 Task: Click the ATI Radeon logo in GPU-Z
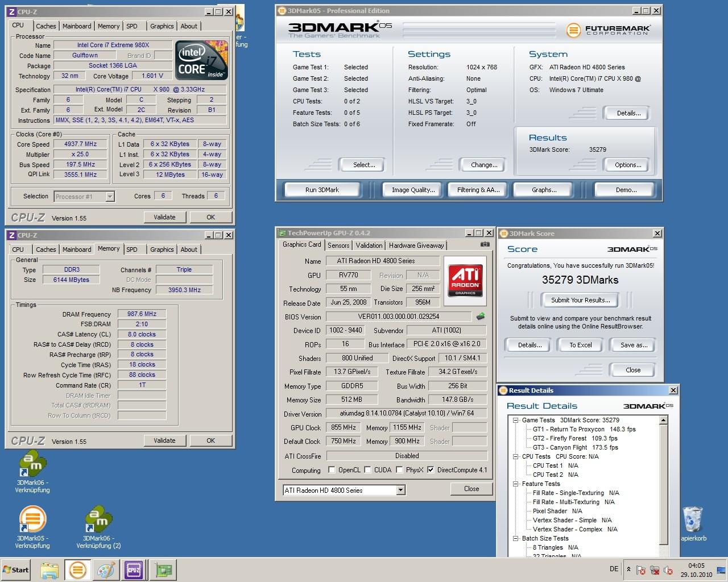tap(466, 280)
